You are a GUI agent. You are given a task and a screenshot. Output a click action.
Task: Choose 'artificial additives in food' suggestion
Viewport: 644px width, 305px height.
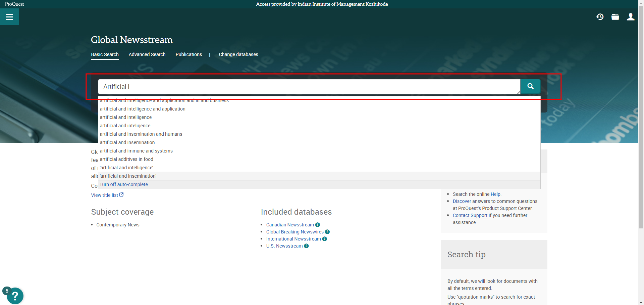[x=126, y=159]
